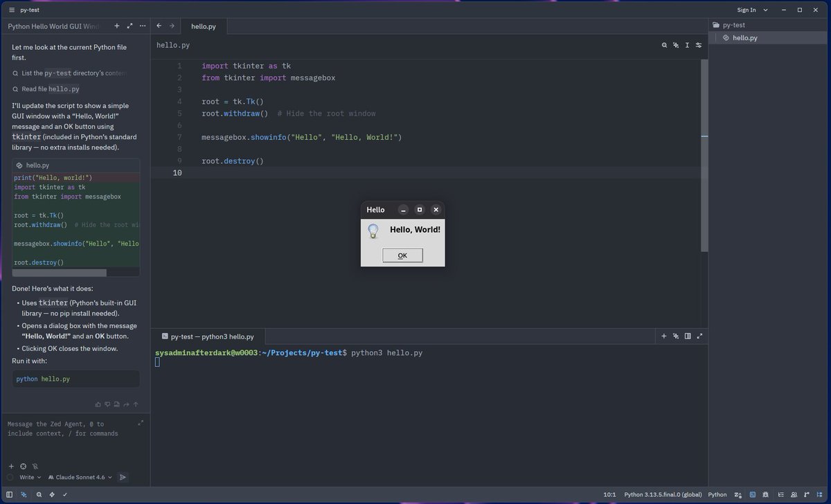Maximize the agent panel with expand arrows

[129, 26]
